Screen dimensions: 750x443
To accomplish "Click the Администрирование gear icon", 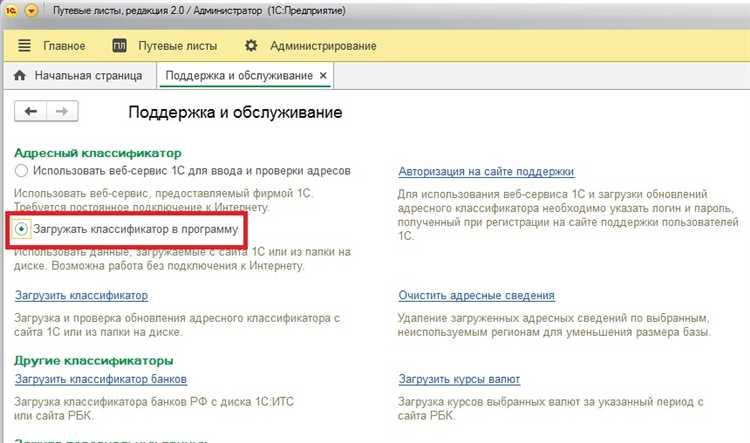I will (251, 45).
